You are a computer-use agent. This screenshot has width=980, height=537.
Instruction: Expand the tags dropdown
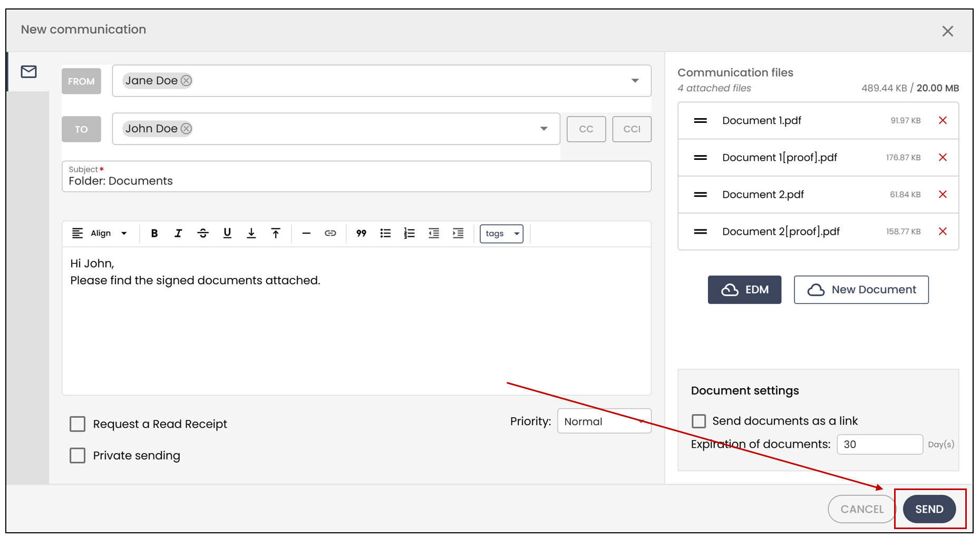click(x=501, y=234)
